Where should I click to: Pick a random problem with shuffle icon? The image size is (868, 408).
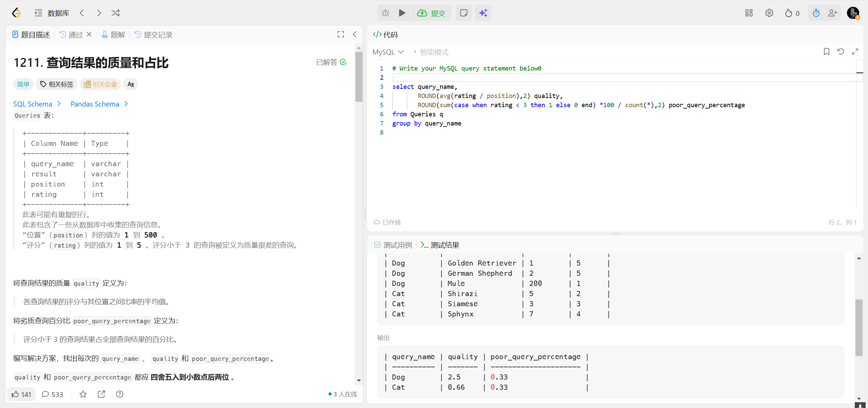[116, 13]
